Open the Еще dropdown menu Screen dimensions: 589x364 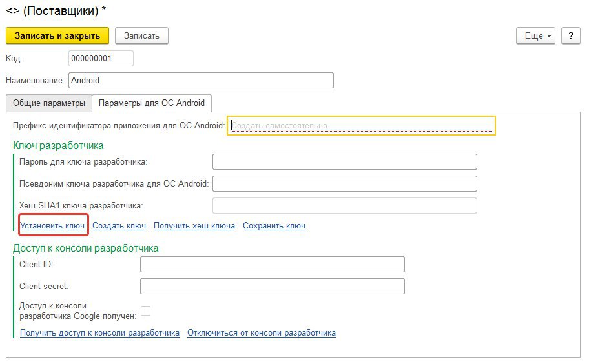point(535,35)
